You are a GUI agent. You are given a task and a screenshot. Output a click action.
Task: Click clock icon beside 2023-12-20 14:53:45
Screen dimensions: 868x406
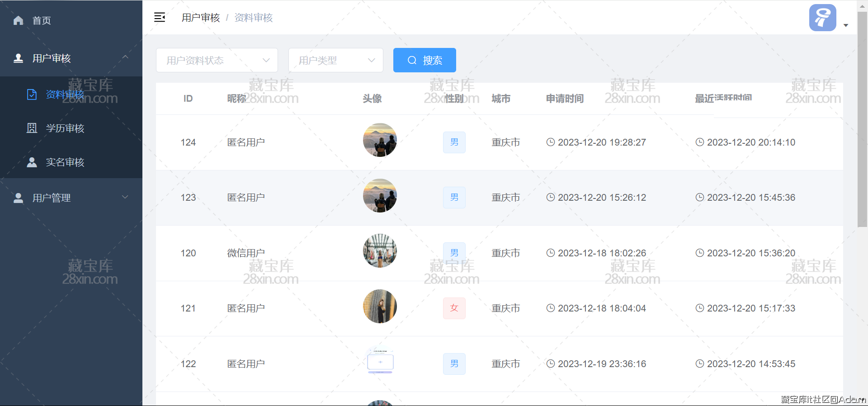(x=699, y=364)
